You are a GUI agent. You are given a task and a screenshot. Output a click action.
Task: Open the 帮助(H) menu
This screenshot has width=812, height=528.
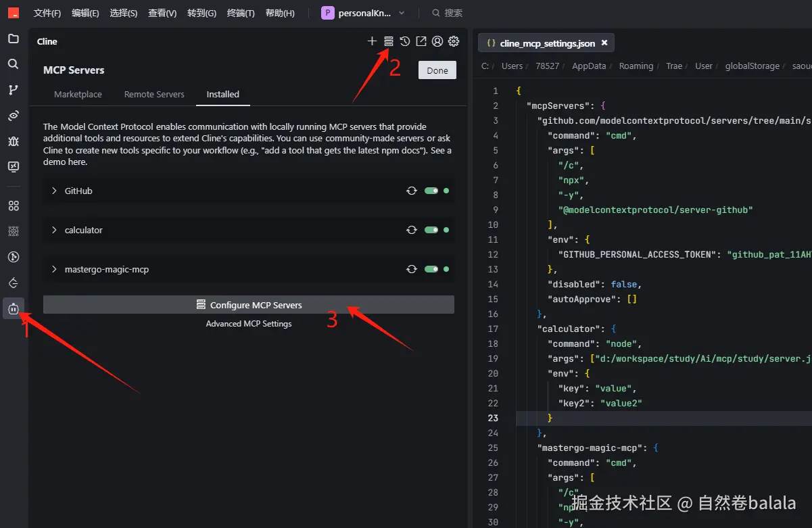pos(280,13)
